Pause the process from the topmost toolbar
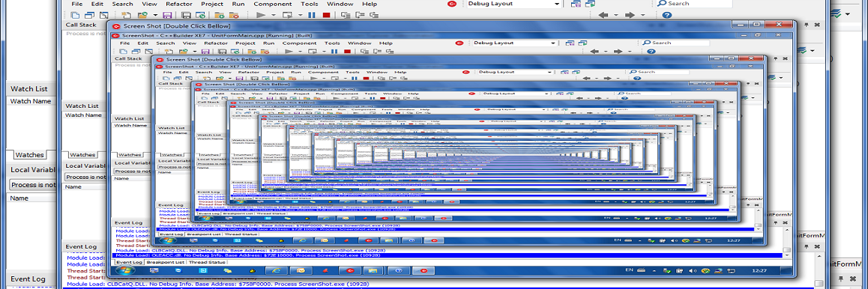 click(x=313, y=16)
